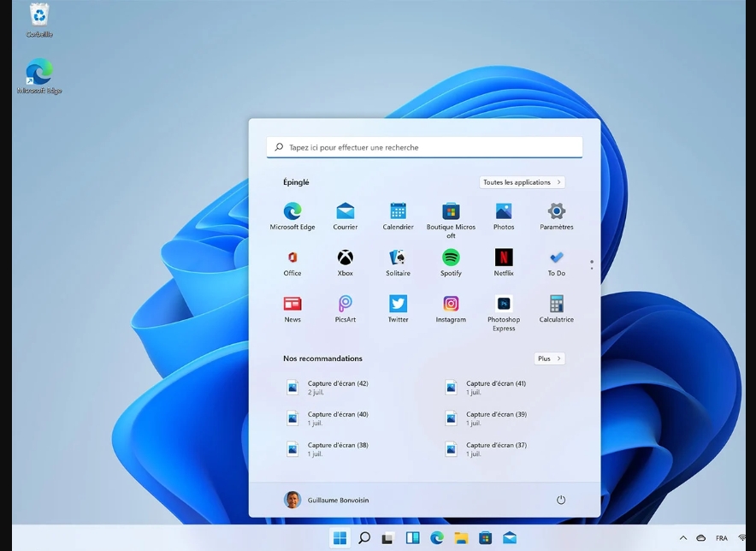Click inside the search field

click(423, 146)
